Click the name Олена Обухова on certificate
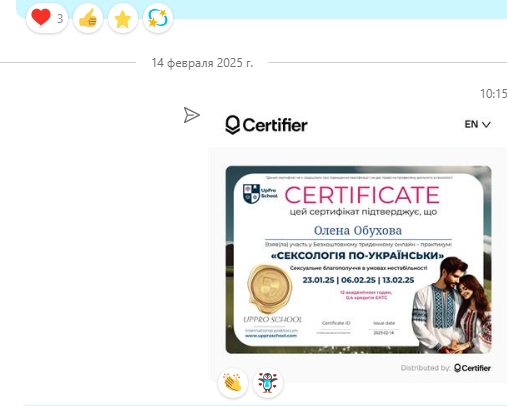This screenshot has width=507, height=406. (358, 230)
